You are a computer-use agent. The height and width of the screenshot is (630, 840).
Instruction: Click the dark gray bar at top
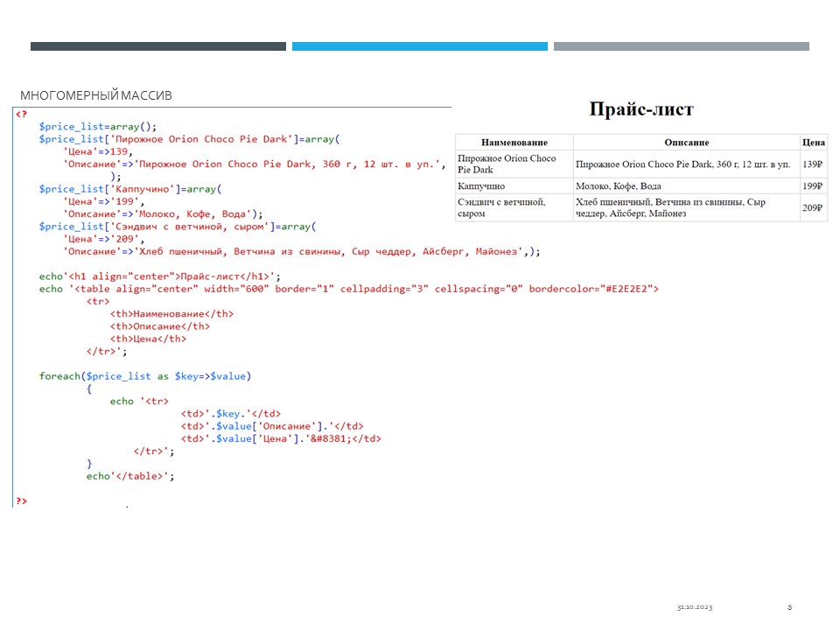pyautogui.click(x=157, y=46)
